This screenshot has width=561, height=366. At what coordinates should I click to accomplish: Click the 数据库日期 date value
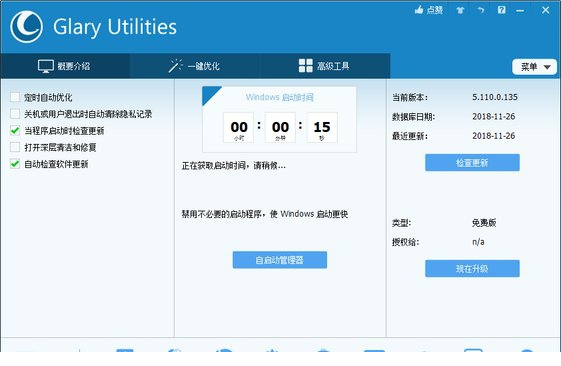(x=494, y=116)
